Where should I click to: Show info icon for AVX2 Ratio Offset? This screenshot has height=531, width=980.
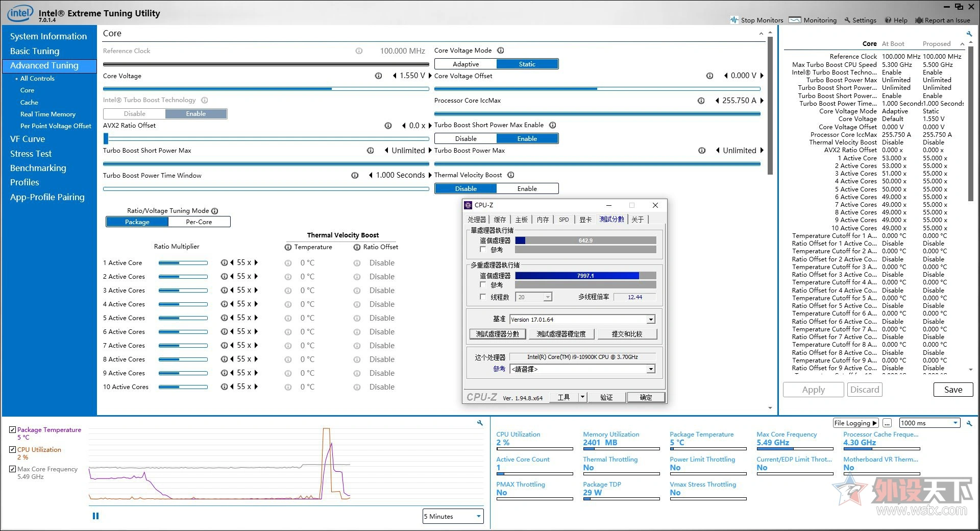click(x=388, y=126)
